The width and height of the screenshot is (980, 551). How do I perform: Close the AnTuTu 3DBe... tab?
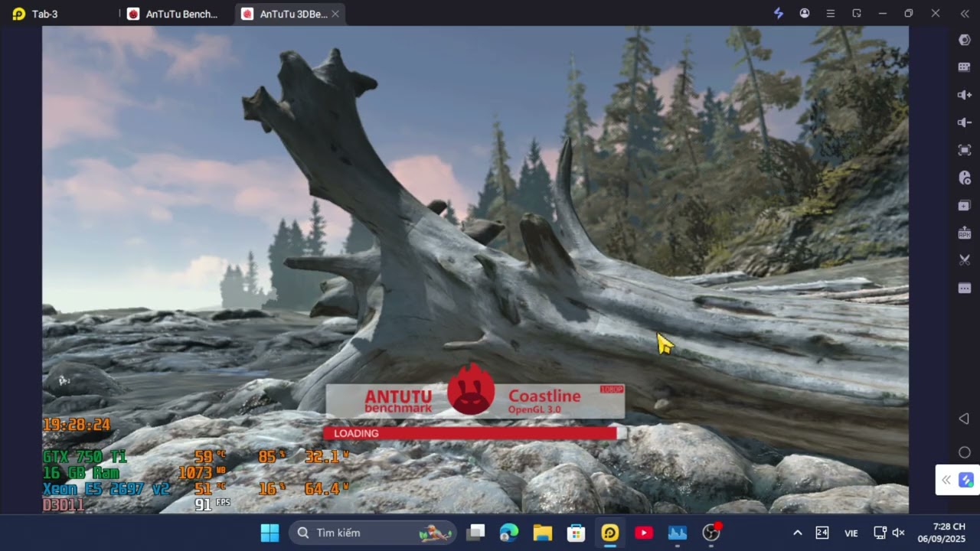[335, 14]
